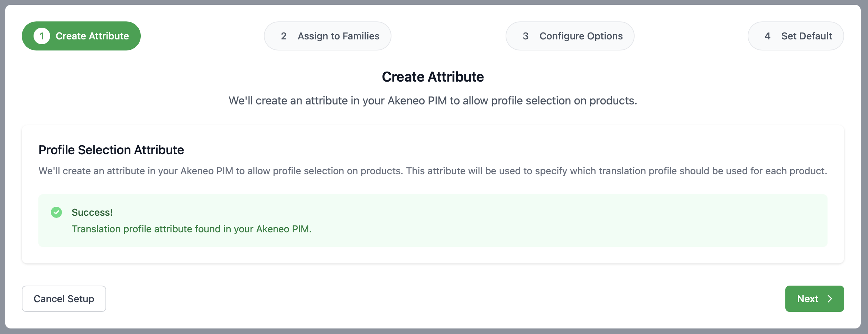Screen dimensions: 868x334
Task: Click the green success checkmark icon
Action: 56,212
